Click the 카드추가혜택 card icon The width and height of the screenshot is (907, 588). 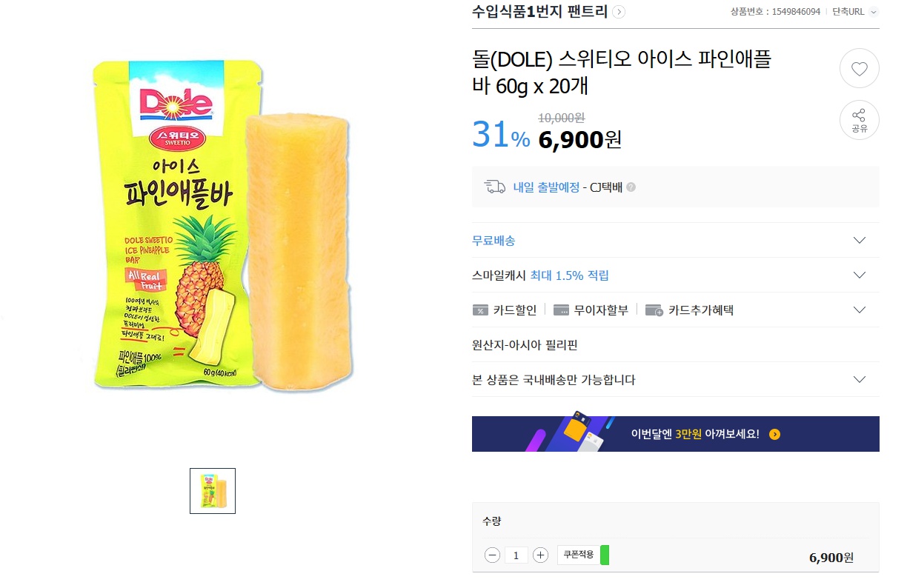654,310
